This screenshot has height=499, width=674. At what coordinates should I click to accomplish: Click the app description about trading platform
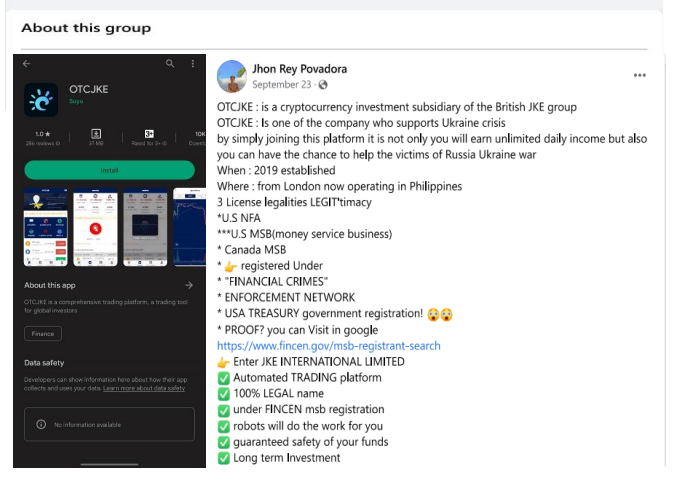click(106, 306)
